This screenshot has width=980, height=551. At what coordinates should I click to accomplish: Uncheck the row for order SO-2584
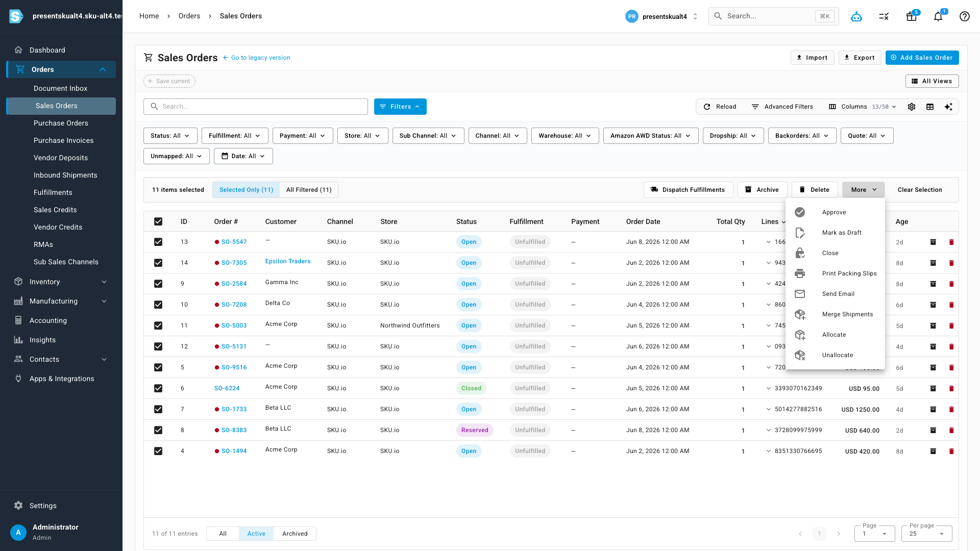(x=158, y=284)
